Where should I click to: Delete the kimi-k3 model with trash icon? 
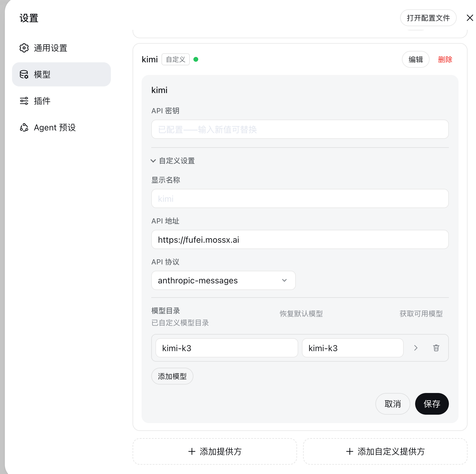point(436,348)
